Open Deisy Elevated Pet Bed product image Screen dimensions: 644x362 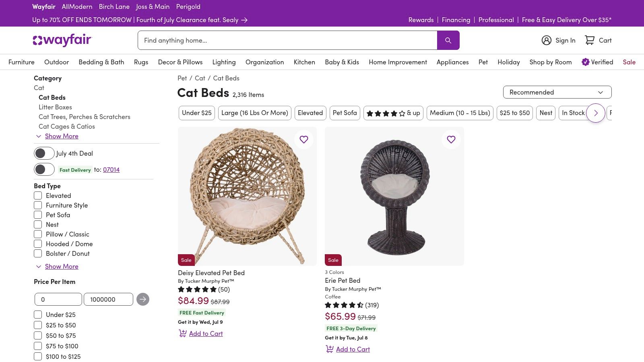point(247,196)
